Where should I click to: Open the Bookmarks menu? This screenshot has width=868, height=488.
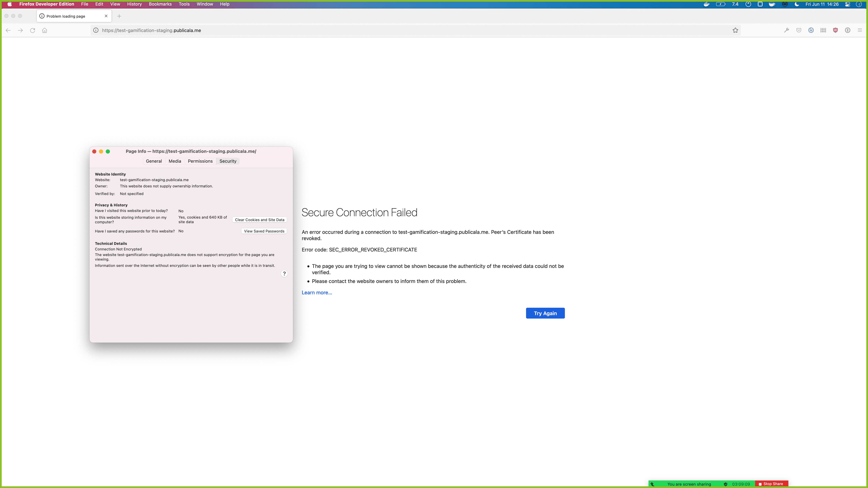[160, 4]
